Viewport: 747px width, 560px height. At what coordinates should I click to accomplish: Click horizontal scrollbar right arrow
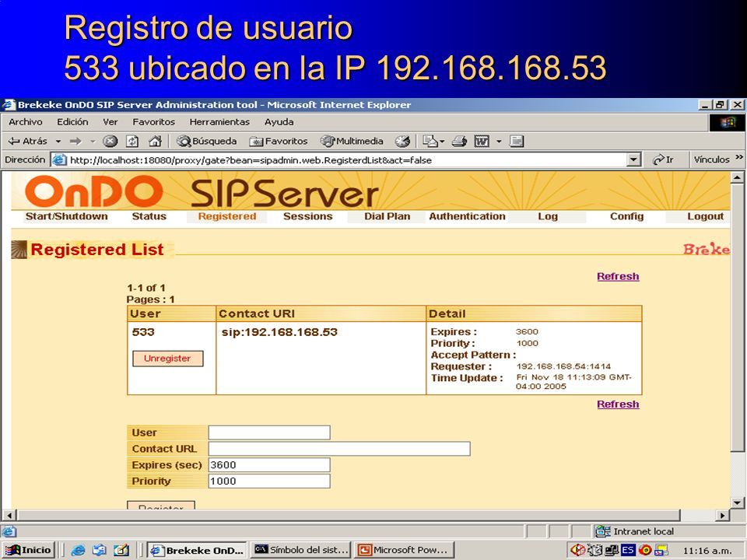click(723, 515)
